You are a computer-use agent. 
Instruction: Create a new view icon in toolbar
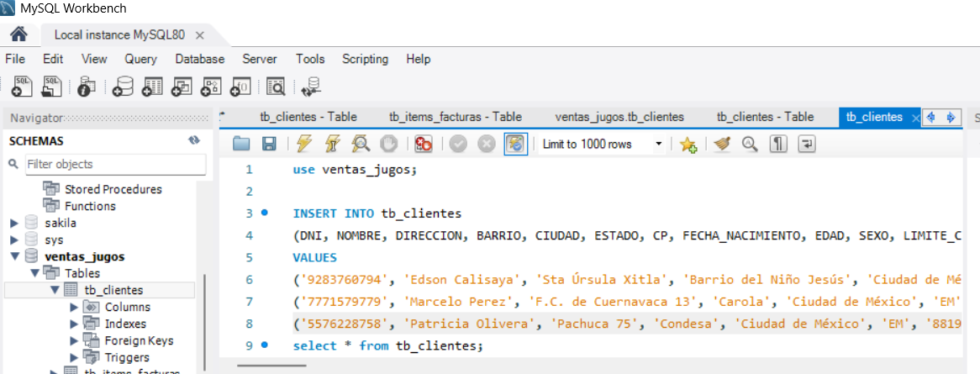pos(182,87)
